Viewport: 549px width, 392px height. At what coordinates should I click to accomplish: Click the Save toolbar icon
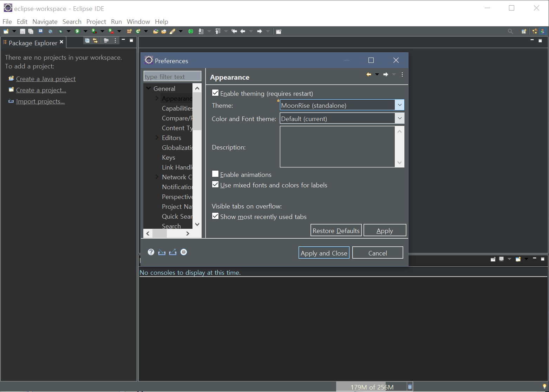[22, 31]
